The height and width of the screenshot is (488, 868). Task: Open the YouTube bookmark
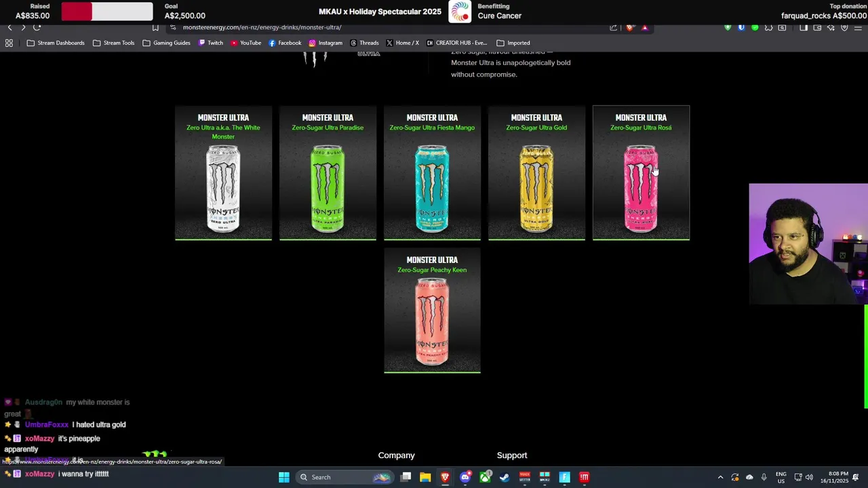pyautogui.click(x=245, y=43)
